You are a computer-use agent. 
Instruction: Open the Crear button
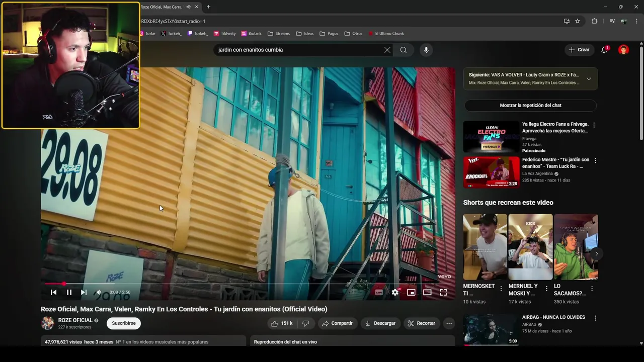click(x=579, y=50)
